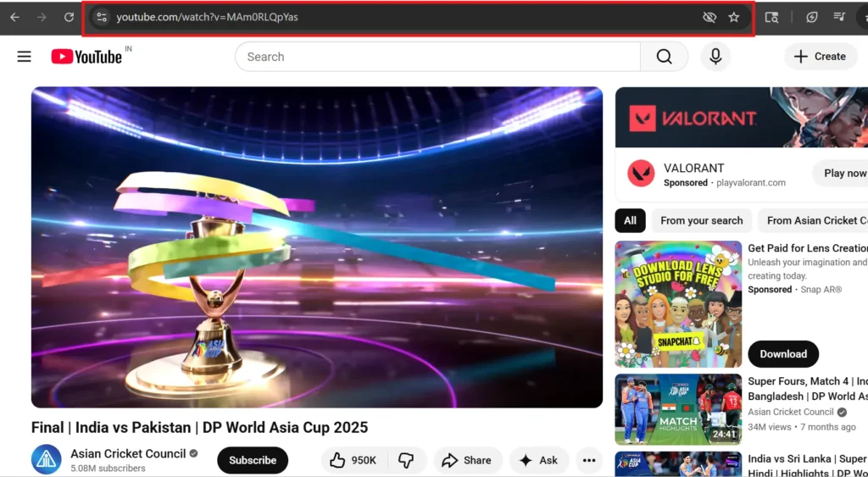Screen dimensions: 868x477
Task: Select the From Asian Cricket Council chip
Action: tap(813, 220)
